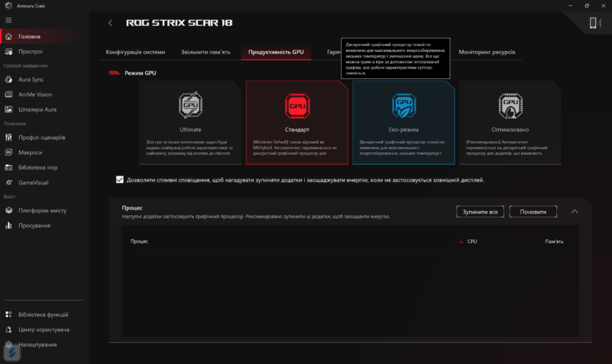Select the Оптимізовано GPU icon

(510, 105)
